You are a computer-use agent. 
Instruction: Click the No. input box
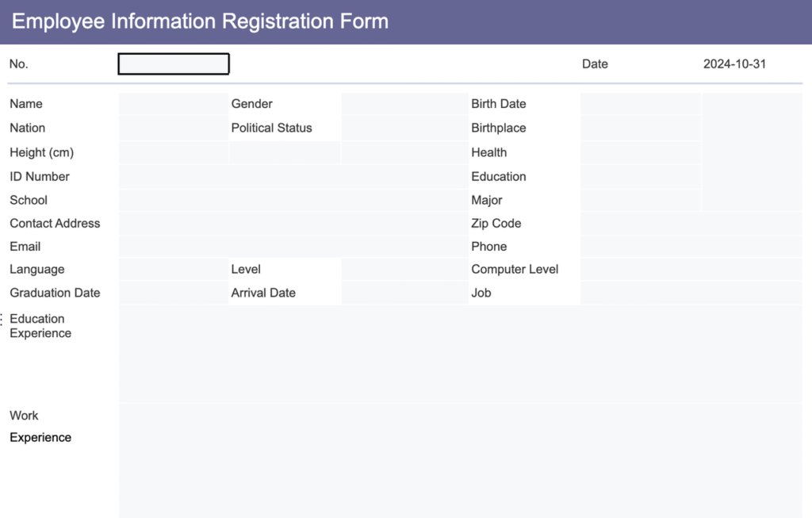(x=174, y=64)
